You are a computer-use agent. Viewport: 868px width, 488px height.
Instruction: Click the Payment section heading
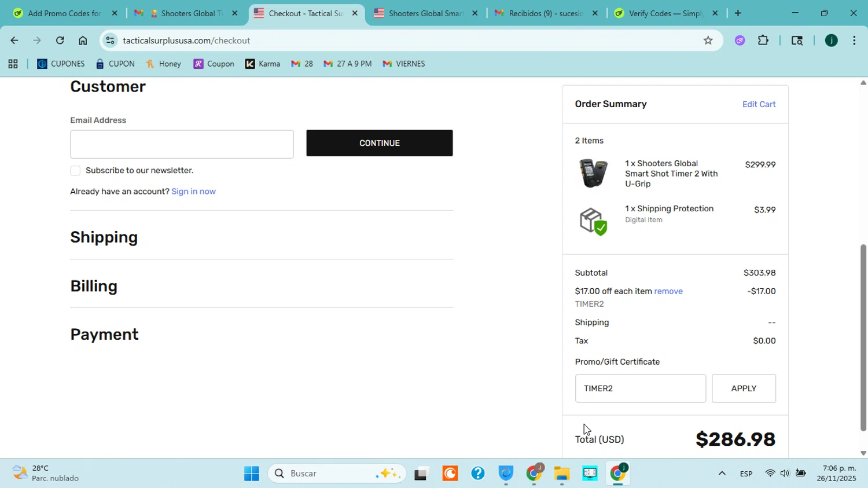click(x=105, y=335)
